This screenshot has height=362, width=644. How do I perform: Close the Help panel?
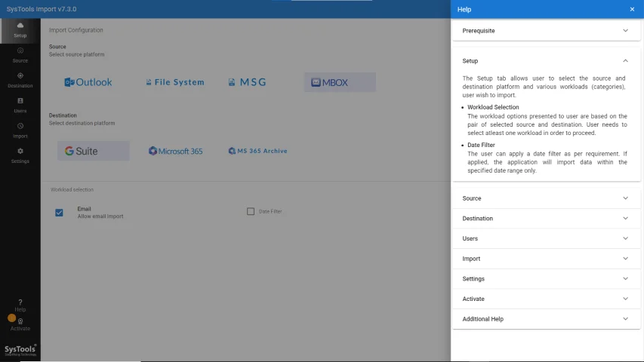[632, 10]
